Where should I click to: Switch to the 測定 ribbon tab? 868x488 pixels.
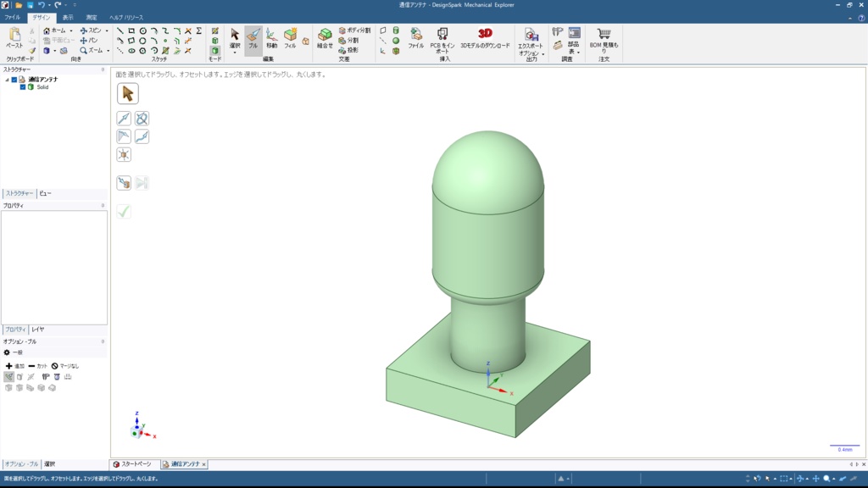[x=92, y=18]
